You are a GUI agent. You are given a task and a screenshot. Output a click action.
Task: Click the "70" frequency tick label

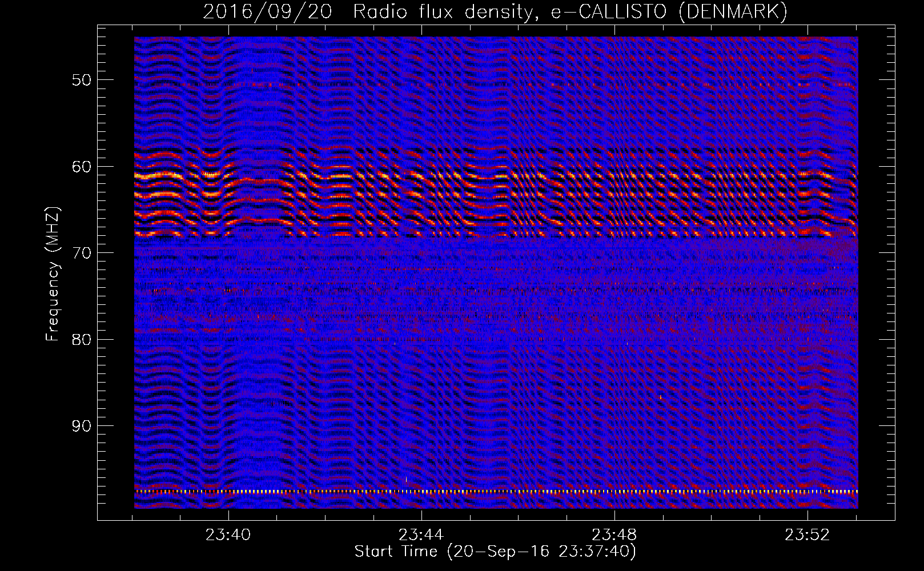(82, 253)
